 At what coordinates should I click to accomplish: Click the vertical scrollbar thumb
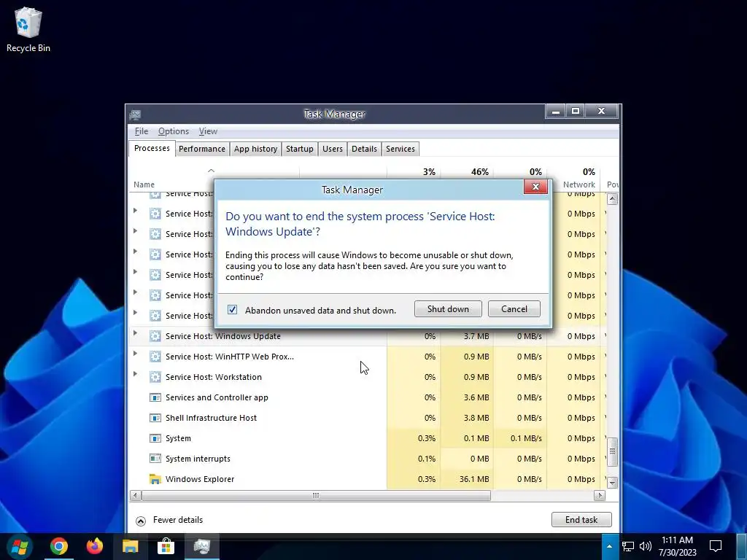(x=612, y=452)
